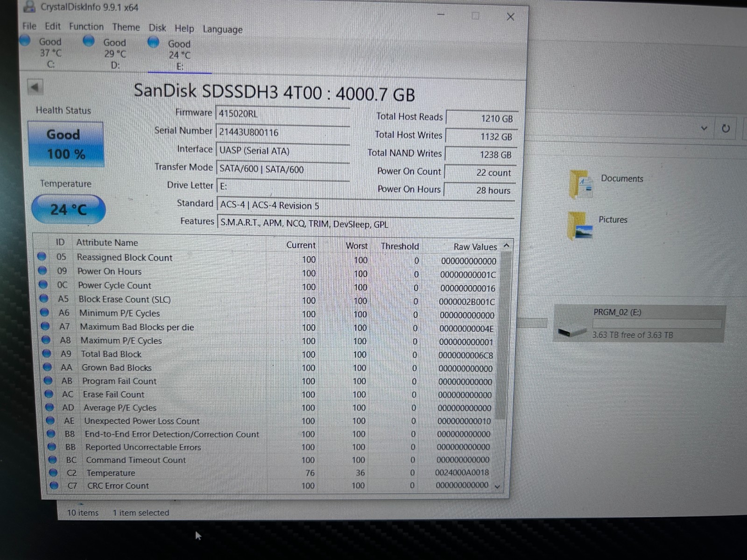Screen dimensions: 747x560
Task: Click status circle for Total Bad Block
Action: [x=47, y=353]
